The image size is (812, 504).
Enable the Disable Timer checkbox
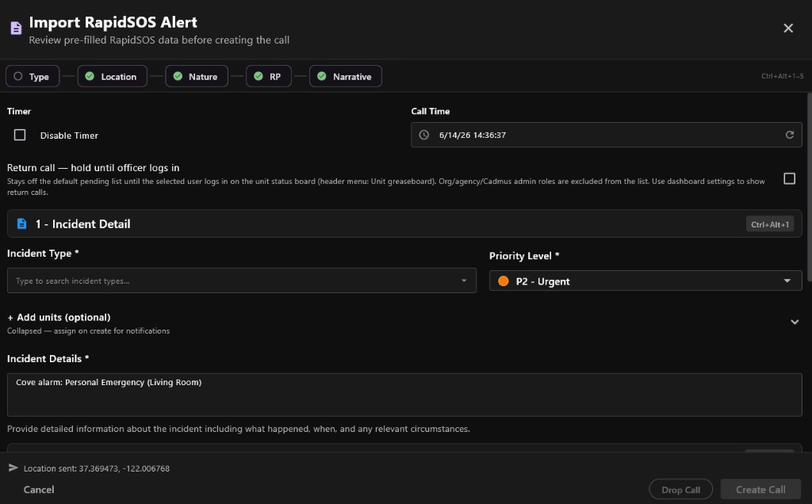coord(20,135)
